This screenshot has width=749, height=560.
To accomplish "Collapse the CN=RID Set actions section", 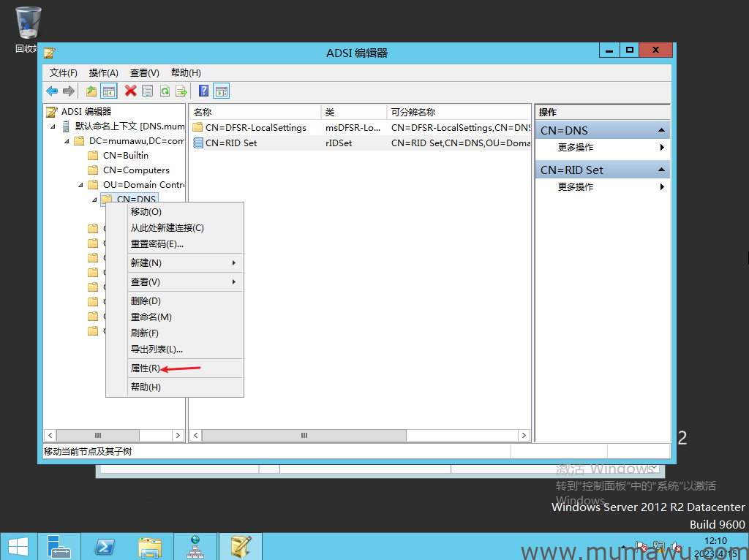I will [x=661, y=170].
